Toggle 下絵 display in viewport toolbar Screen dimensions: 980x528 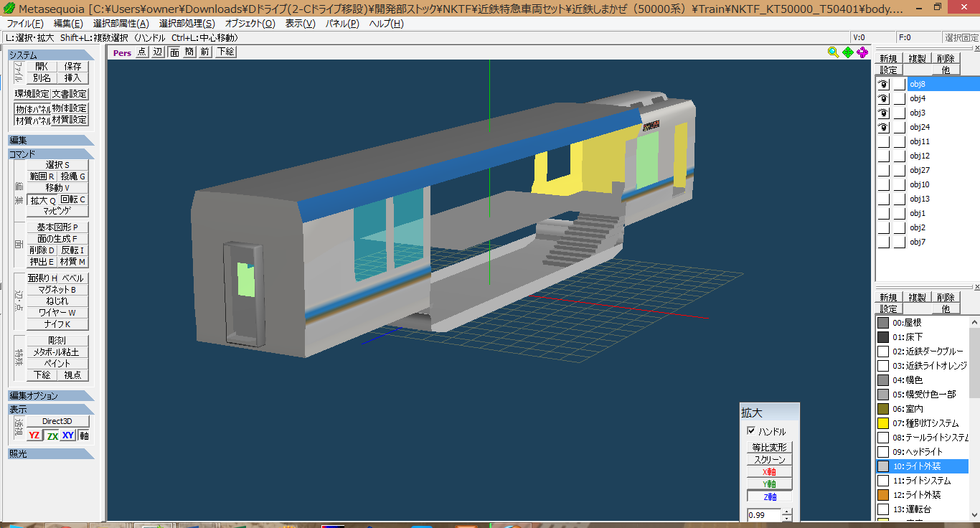pyautogui.click(x=225, y=52)
